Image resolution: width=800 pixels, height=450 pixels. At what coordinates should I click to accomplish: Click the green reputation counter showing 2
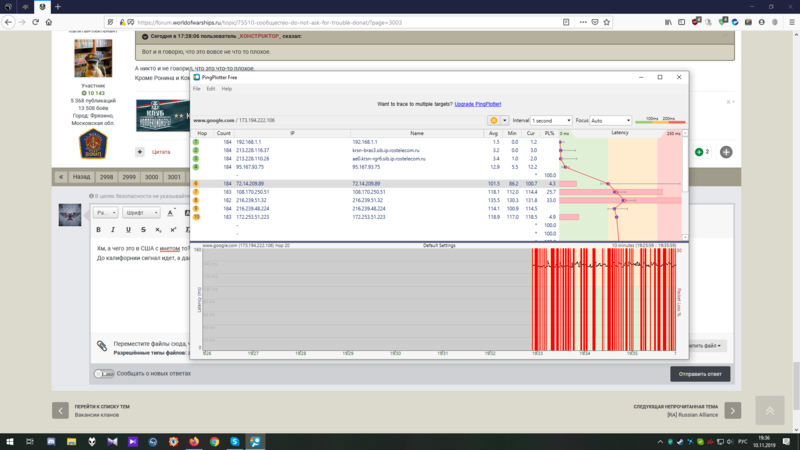pyautogui.click(x=703, y=152)
